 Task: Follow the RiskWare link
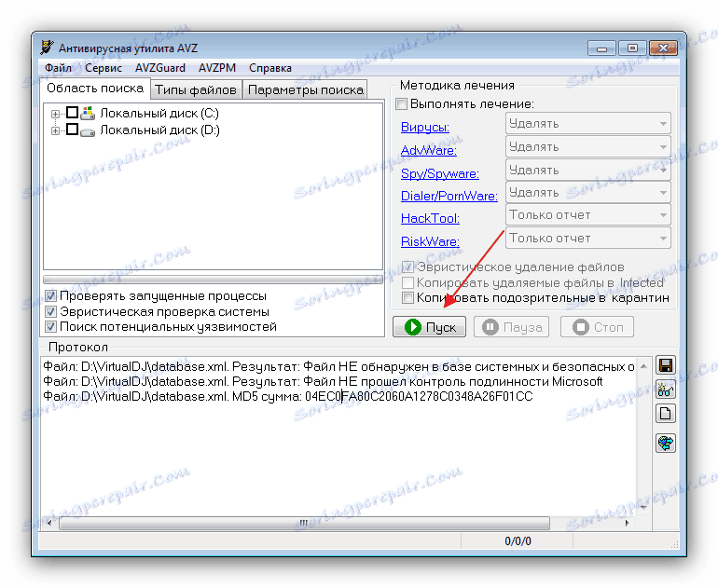point(430,241)
